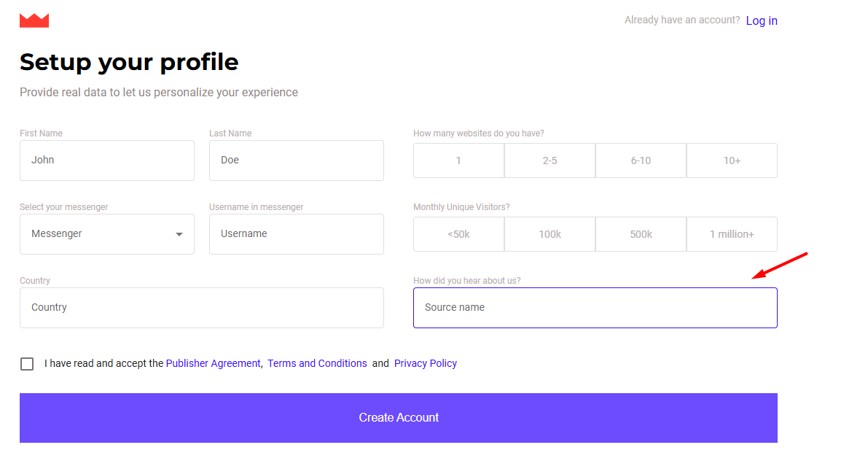The width and height of the screenshot is (868, 461).
Task: Open the Country selection field
Action: tap(202, 308)
